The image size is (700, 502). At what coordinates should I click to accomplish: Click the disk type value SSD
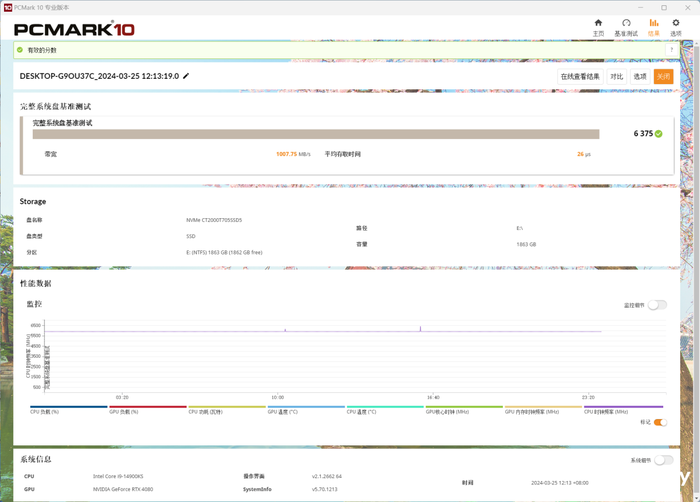coord(191,236)
